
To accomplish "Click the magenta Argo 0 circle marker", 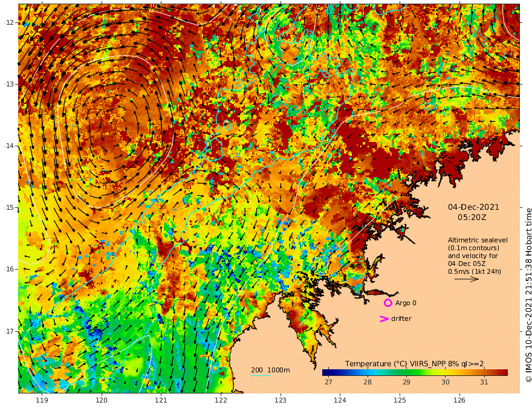I will point(388,303).
